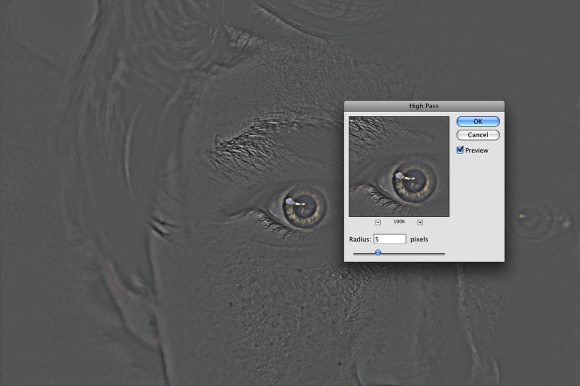Click the Radius slider handle

pyautogui.click(x=378, y=253)
